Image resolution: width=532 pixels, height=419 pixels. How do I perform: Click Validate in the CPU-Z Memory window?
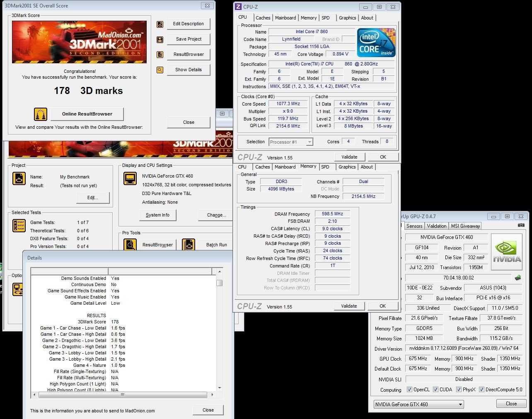[348, 306]
